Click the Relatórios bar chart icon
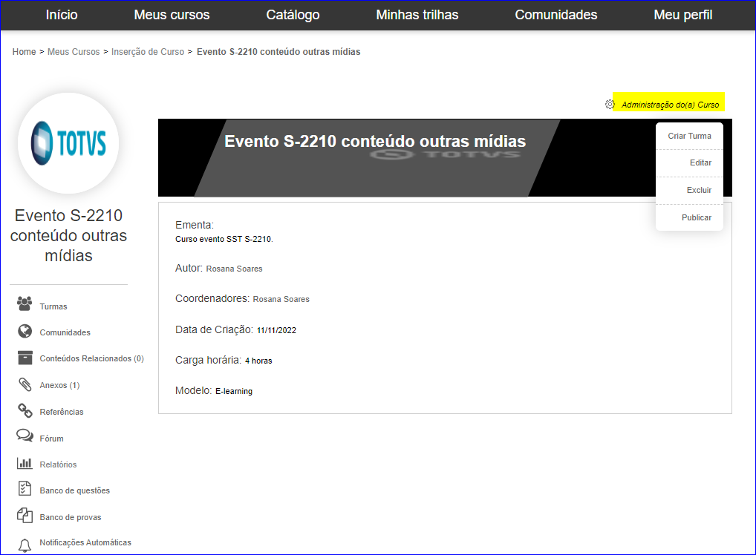This screenshot has width=756, height=555. [25, 463]
